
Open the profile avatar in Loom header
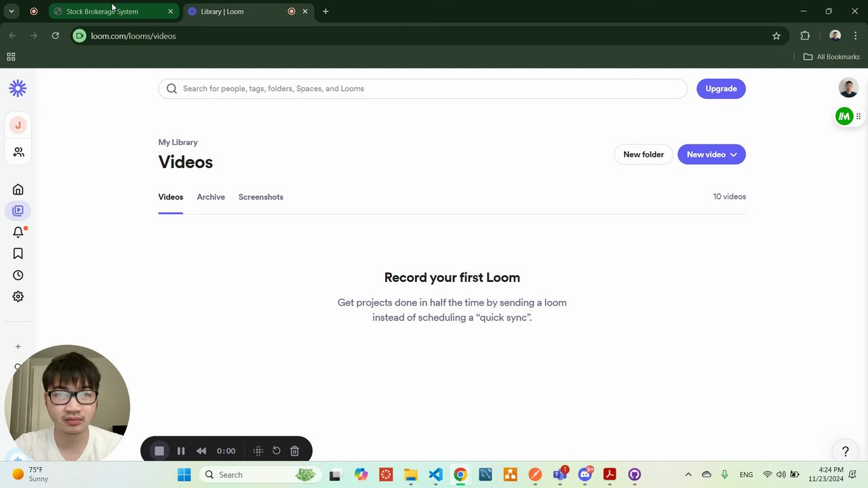click(848, 88)
